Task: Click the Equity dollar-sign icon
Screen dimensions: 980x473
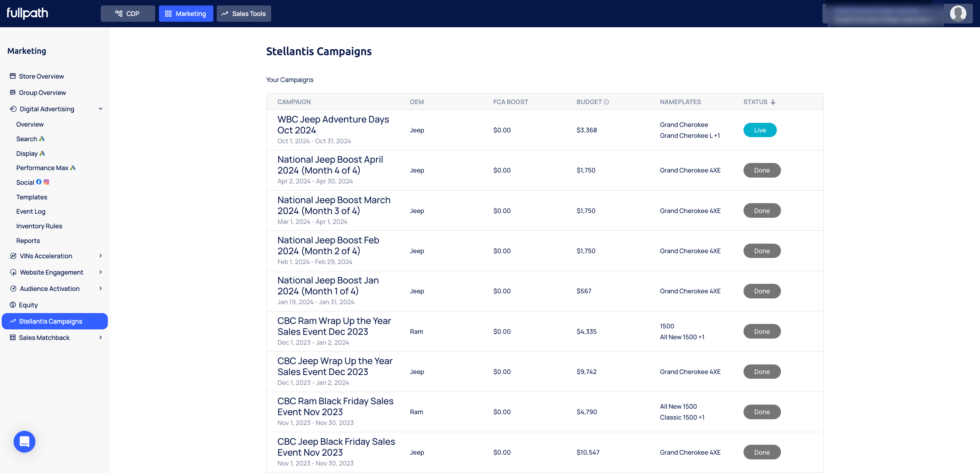Action: point(13,305)
